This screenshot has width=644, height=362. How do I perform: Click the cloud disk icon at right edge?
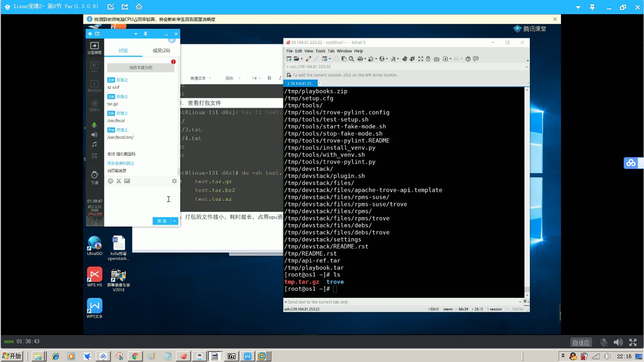click(631, 163)
